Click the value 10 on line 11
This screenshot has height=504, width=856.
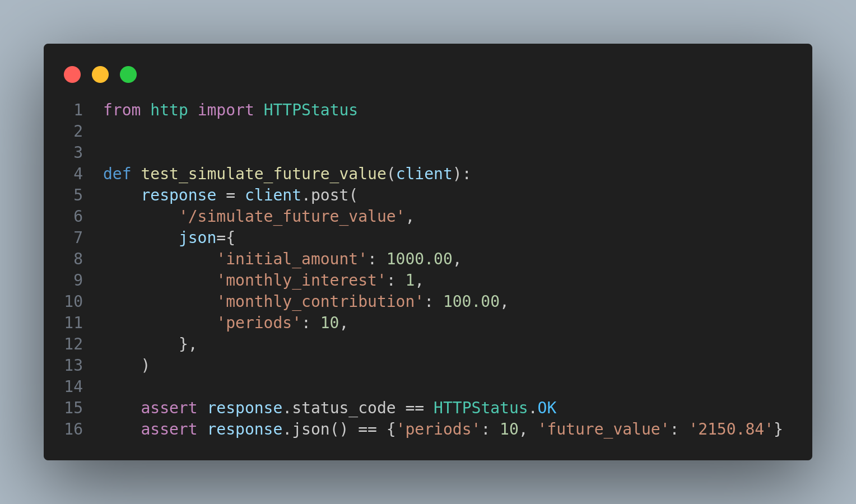point(329,323)
